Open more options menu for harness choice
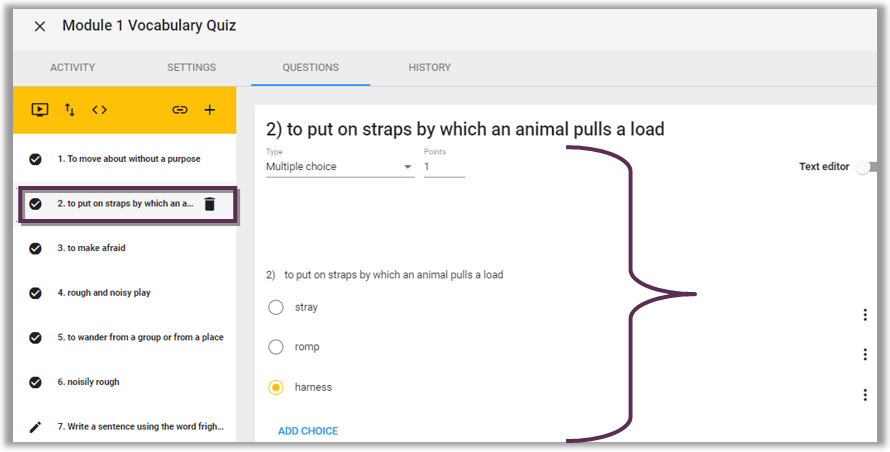Screen dimensions: 890x452 point(864,395)
